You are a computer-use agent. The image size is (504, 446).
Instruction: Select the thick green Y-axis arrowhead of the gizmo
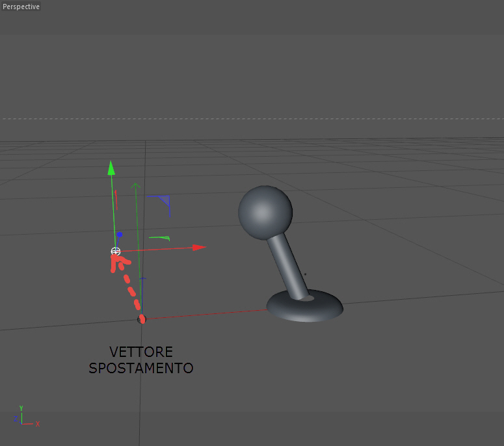tap(111, 168)
